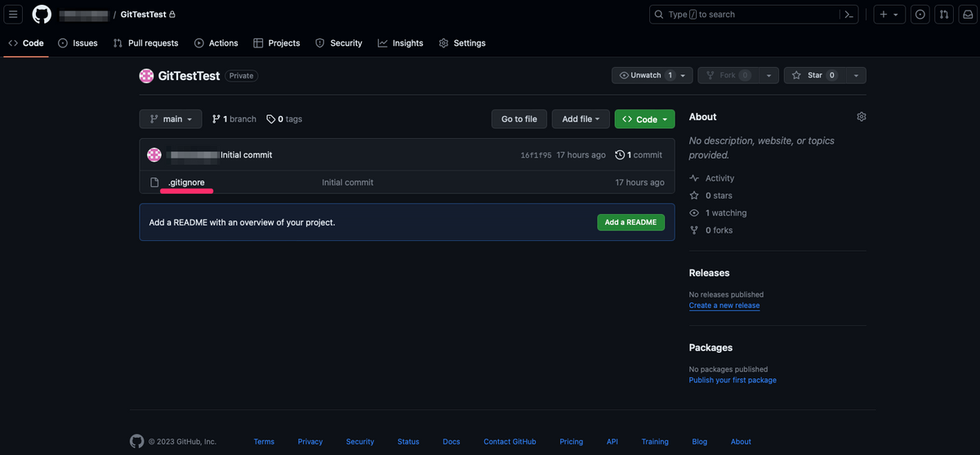Open the Initial commit message in header row
The width and height of the screenshot is (980, 455).
coord(247,155)
